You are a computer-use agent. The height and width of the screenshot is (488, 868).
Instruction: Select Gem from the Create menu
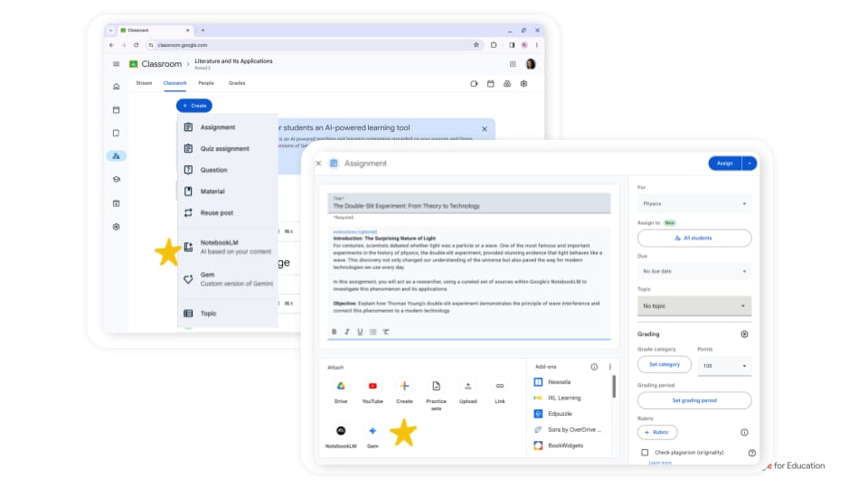pos(228,279)
